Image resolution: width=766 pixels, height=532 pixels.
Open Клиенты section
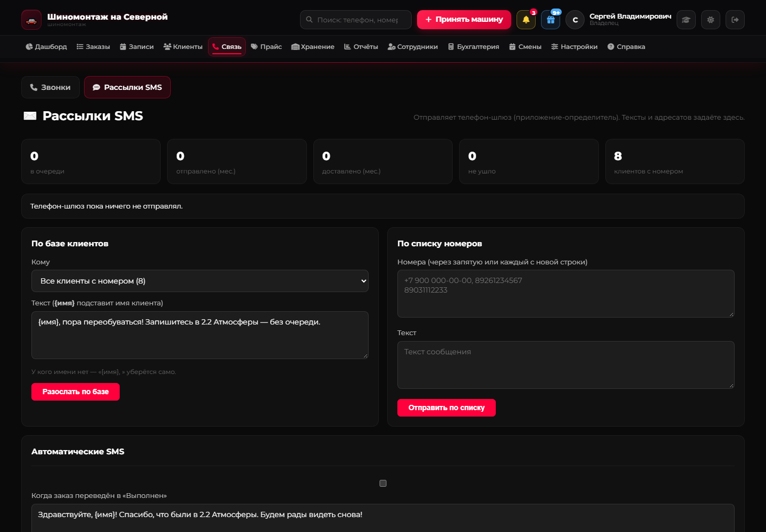[x=183, y=47]
